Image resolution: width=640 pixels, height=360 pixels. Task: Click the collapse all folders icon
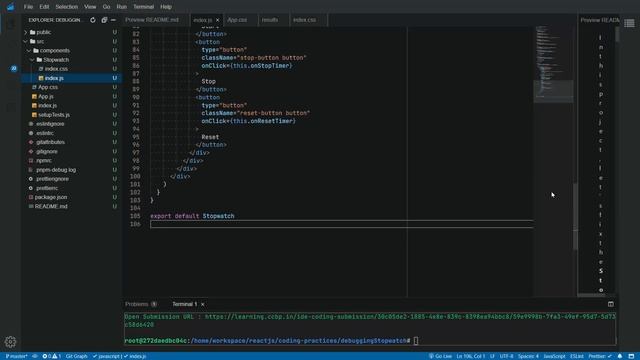[104, 20]
